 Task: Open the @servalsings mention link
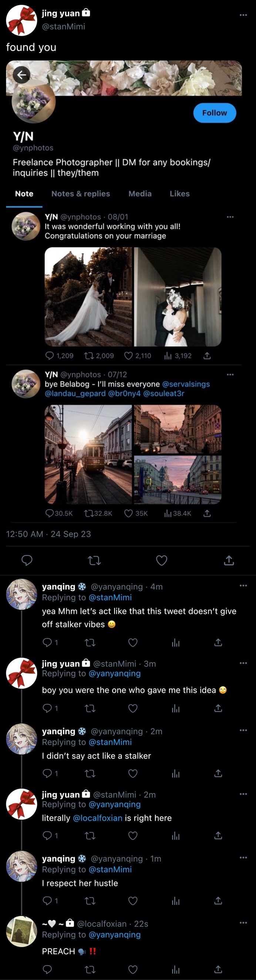pos(186,384)
